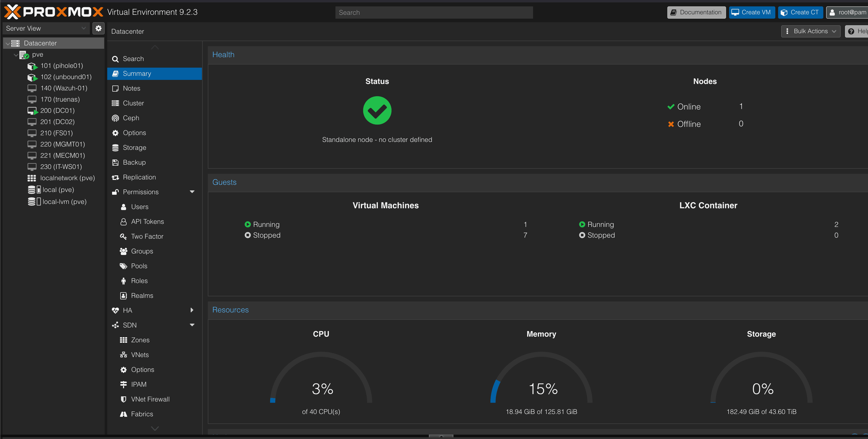Screen dimensions: 868x439
Task: Open the datacenter Options menu item
Action: (154, 133)
